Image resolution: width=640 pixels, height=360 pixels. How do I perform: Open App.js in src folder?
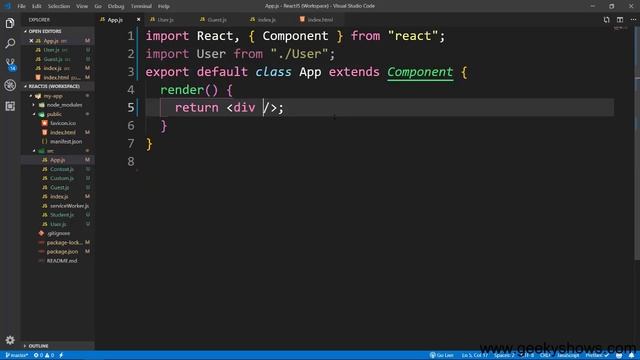[x=58, y=160]
